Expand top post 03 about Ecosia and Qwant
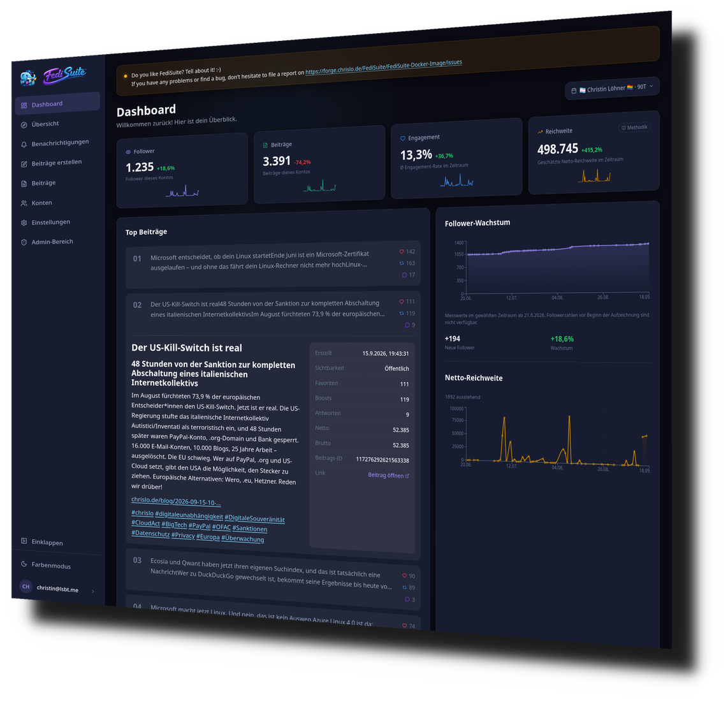Viewport: 728px width, 704px height. point(273,579)
